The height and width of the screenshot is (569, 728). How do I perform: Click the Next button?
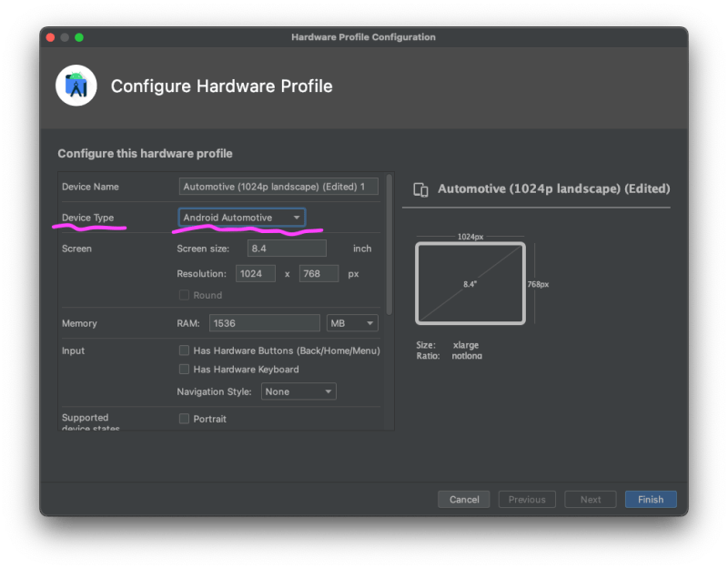[590, 499]
